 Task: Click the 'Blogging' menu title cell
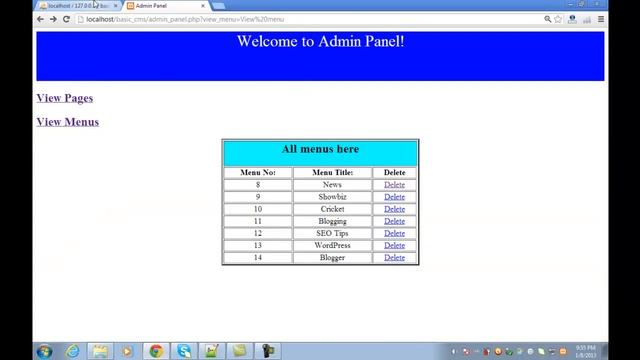332,221
